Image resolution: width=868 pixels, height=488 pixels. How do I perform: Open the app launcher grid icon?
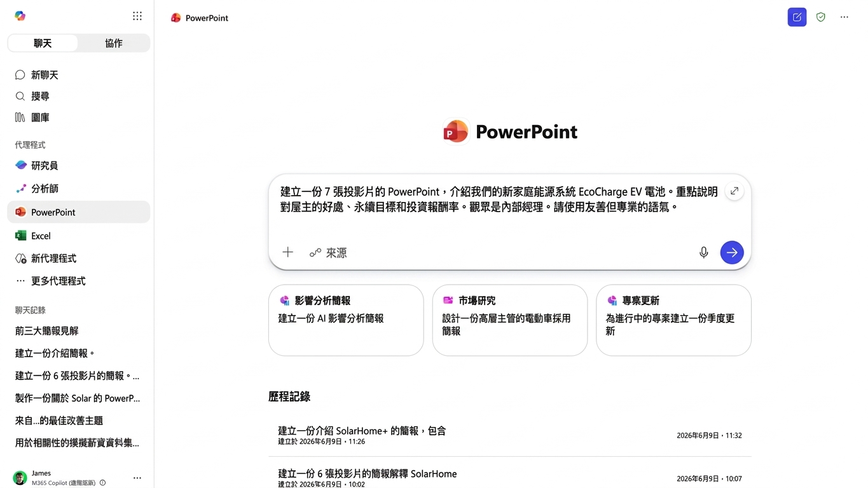click(x=137, y=16)
